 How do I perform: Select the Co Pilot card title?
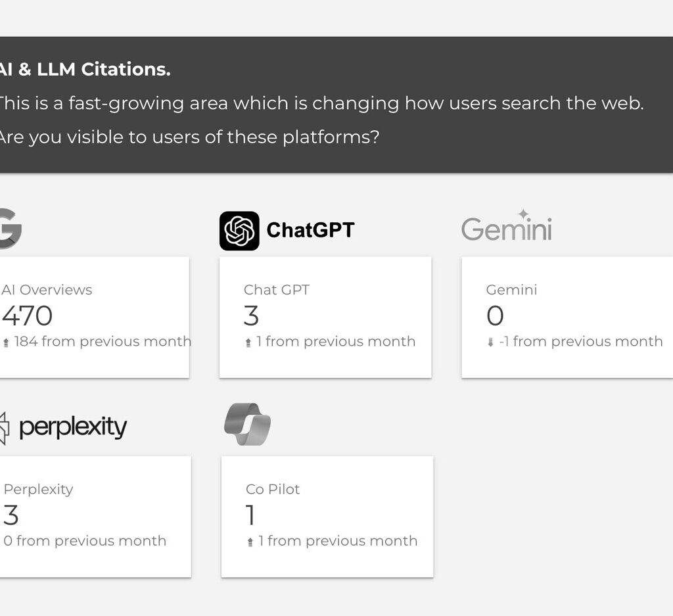coord(273,489)
